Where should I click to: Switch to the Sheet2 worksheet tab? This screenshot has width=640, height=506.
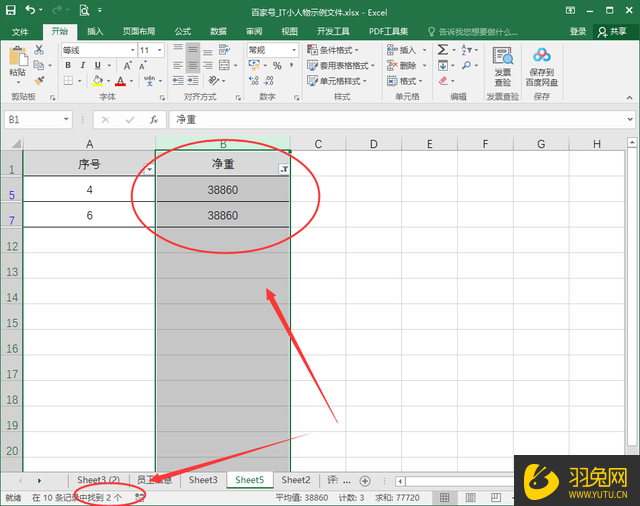point(296,480)
